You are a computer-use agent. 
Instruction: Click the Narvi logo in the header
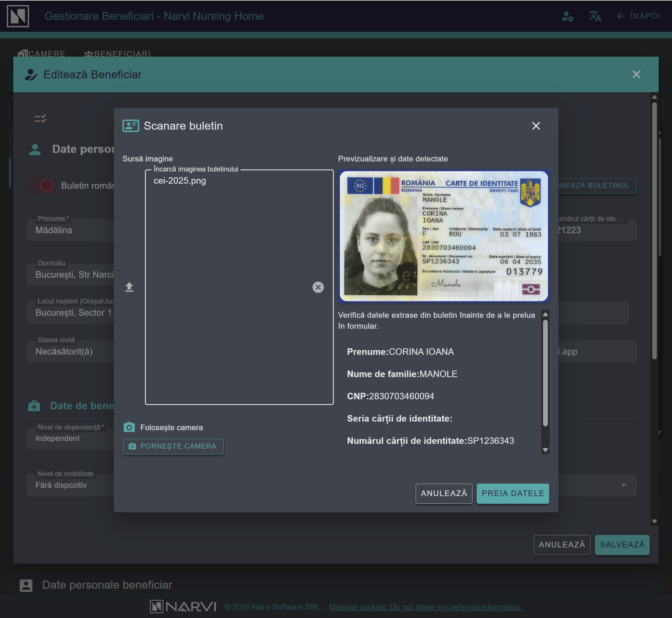[x=18, y=16]
